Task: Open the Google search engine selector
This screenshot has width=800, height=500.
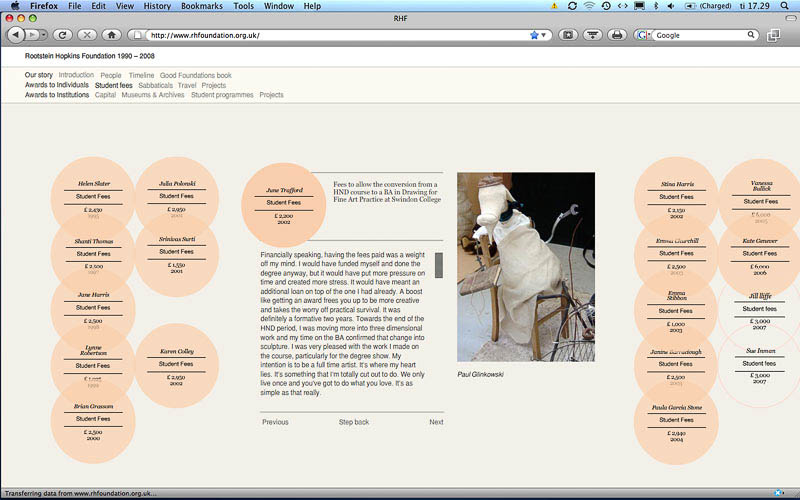Action: [643, 35]
